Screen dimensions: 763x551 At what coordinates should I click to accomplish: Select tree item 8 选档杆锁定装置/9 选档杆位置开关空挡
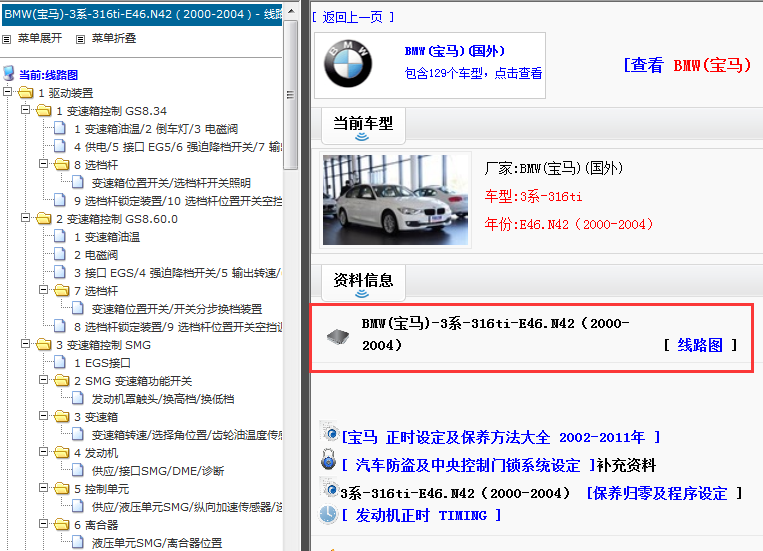tap(178, 327)
